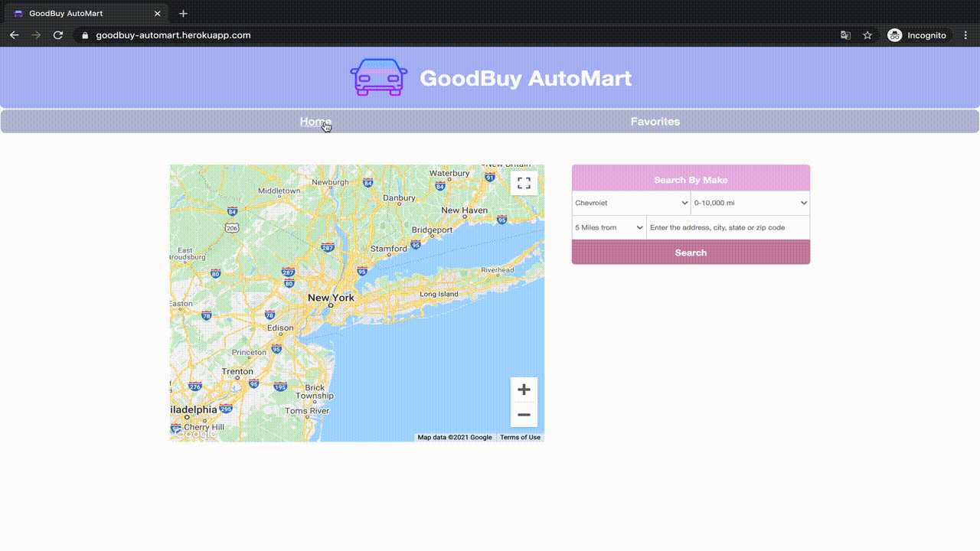
Task: Click the GoodBuy AutoMart car logo
Action: pos(378,77)
